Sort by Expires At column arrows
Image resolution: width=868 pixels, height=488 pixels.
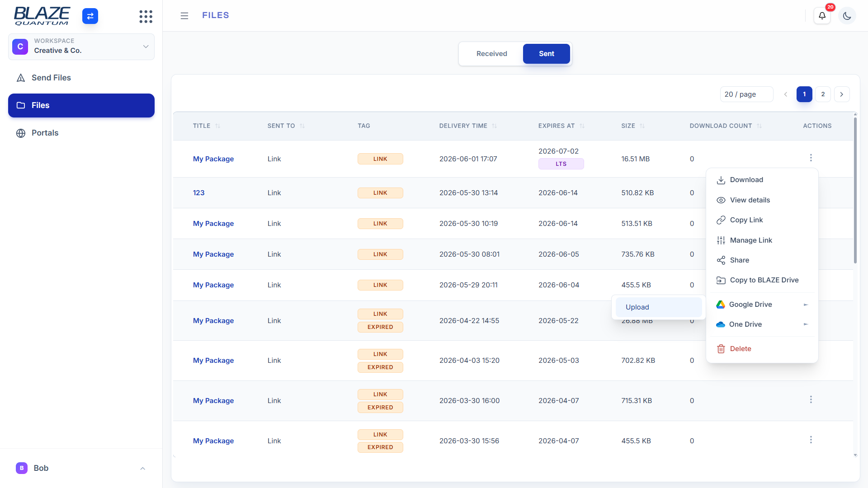pyautogui.click(x=582, y=126)
